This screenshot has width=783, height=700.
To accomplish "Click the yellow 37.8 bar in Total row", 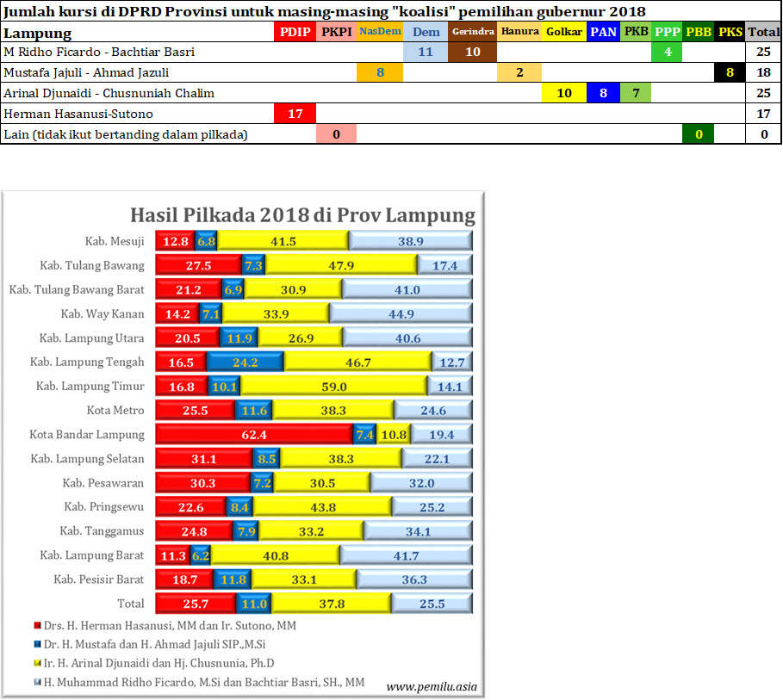I will [332, 604].
